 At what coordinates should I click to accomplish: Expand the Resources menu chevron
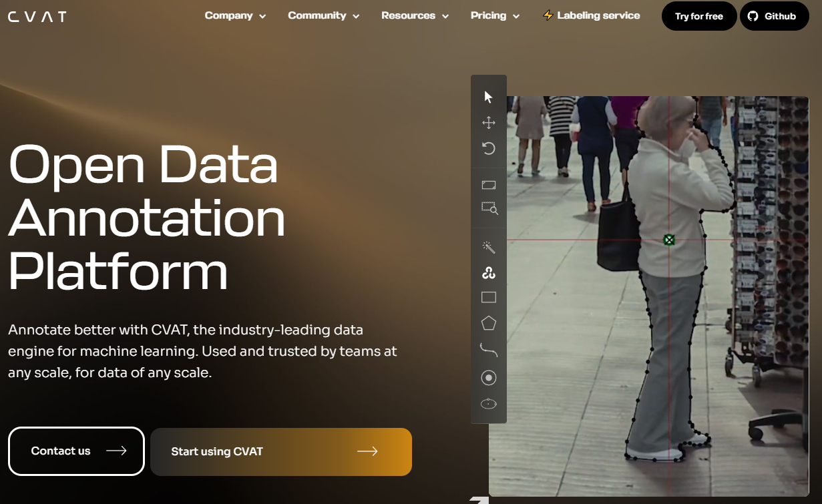tap(445, 17)
